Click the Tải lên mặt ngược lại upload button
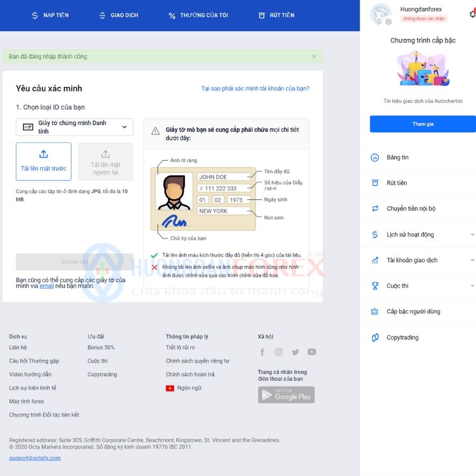Viewport: 476px width, 476px height. tap(106, 161)
